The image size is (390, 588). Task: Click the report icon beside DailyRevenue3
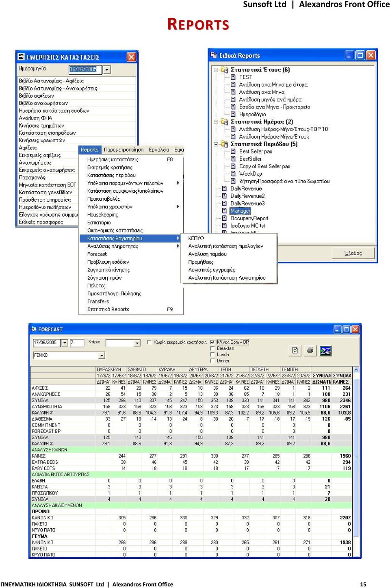pos(224,203)
